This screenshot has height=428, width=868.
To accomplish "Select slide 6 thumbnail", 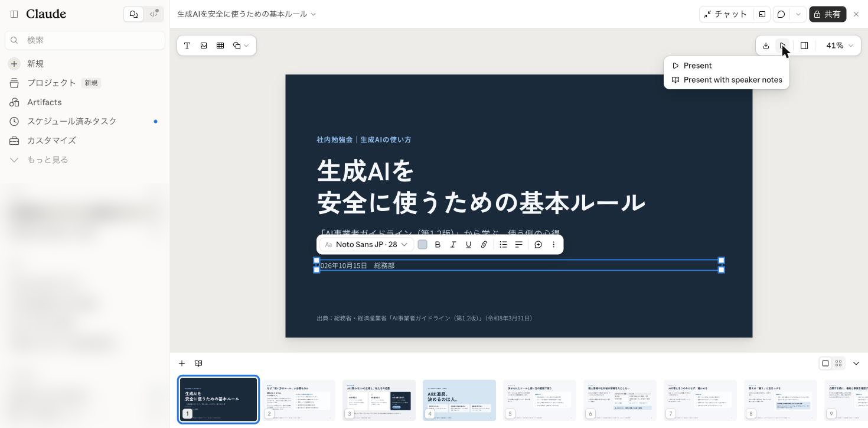I will 620,400.
